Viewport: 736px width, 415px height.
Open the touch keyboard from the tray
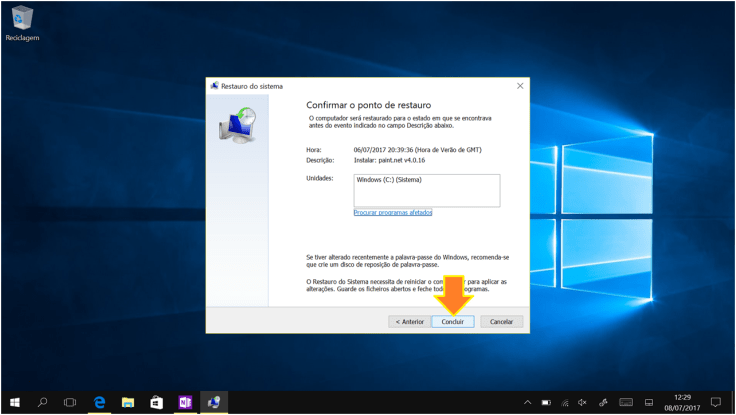626,402
